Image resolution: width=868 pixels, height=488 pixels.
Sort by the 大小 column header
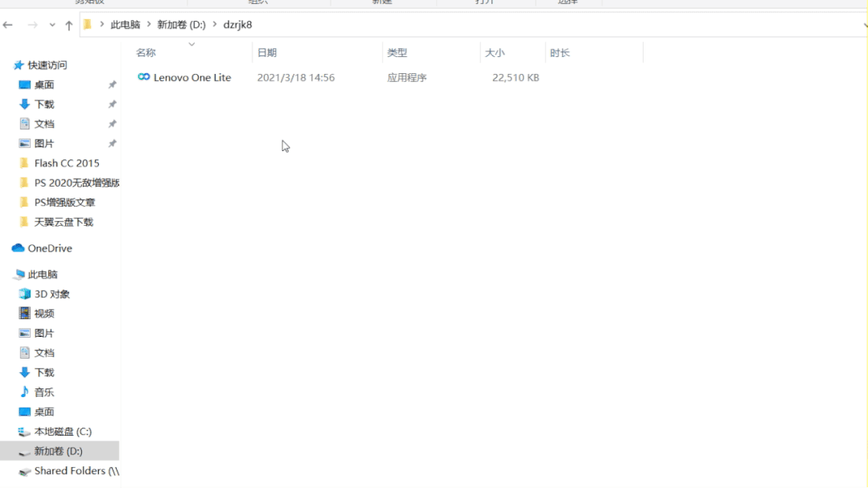[x=495, y=52]
